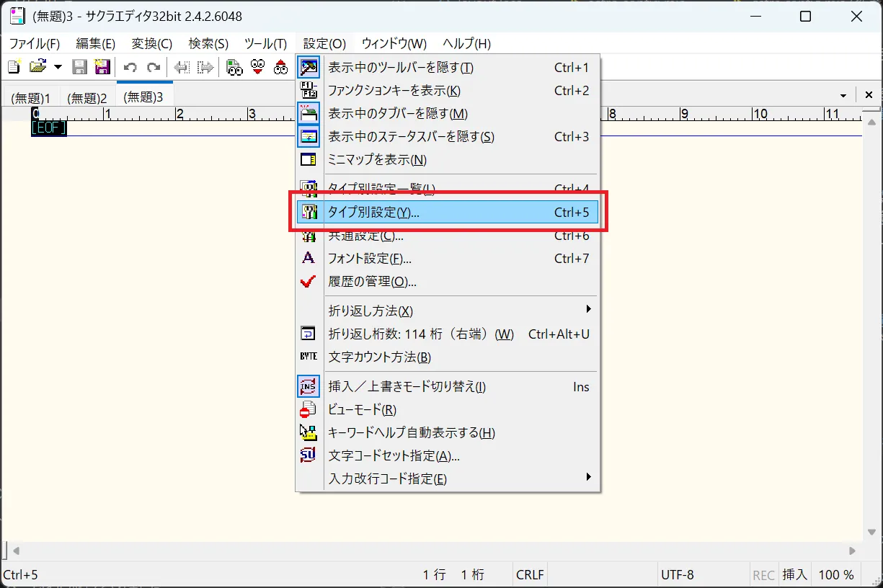The height and width of the screenshot is (588, 883).
Task: Expand the 入力改行コード指定 submenu
Action: tap(448, 479)
